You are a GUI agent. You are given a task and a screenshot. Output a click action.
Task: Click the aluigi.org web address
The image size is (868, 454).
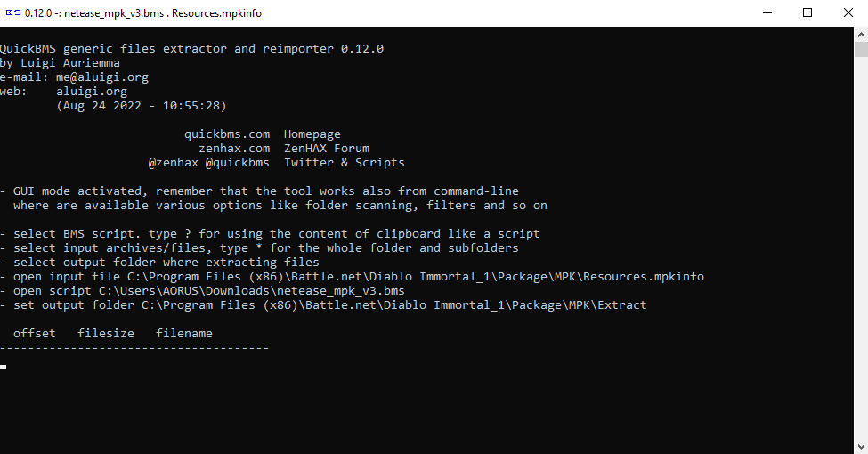pos(92,92)
